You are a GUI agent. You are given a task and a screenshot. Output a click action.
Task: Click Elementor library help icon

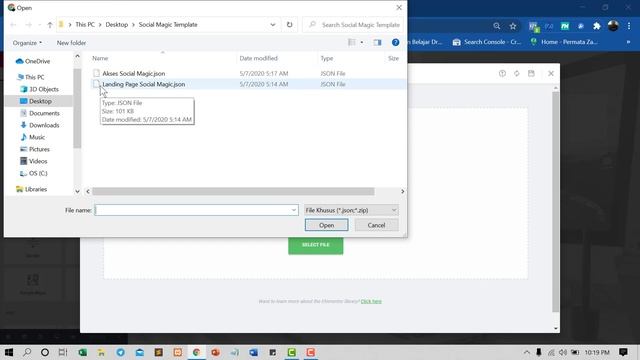[502, 73]
